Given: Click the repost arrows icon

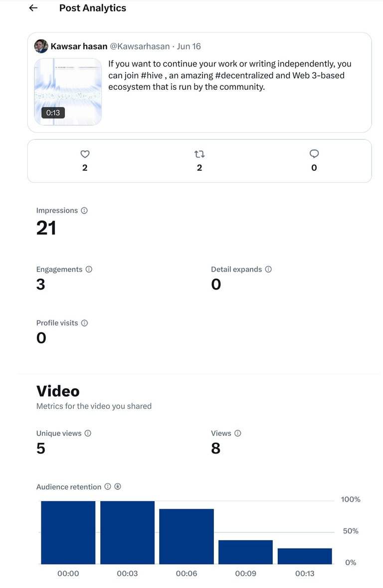Looking at the screenshot, I should (199, 154).
